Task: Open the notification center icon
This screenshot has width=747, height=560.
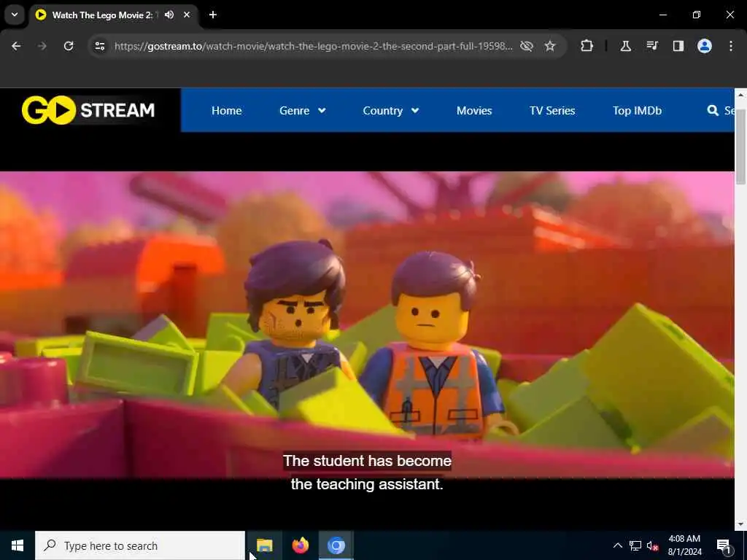Action: [724, 545]
